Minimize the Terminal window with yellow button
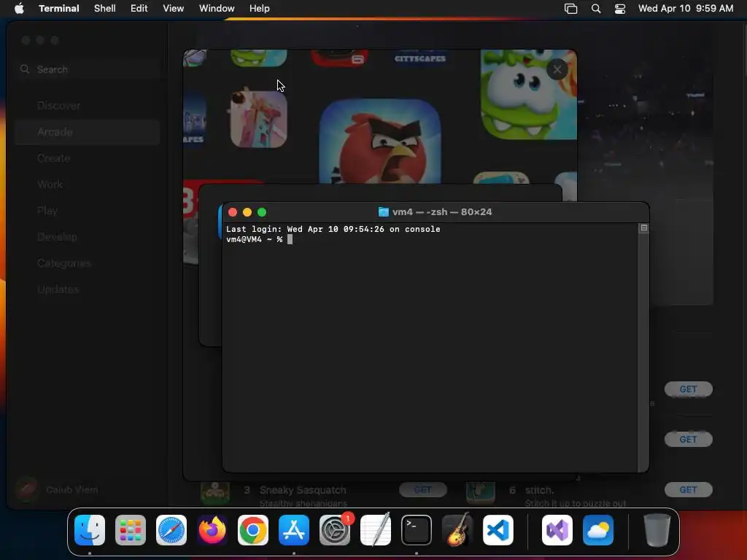Image resolution: width=747 pixels, height=560 pixels. (x=247, y=212)
